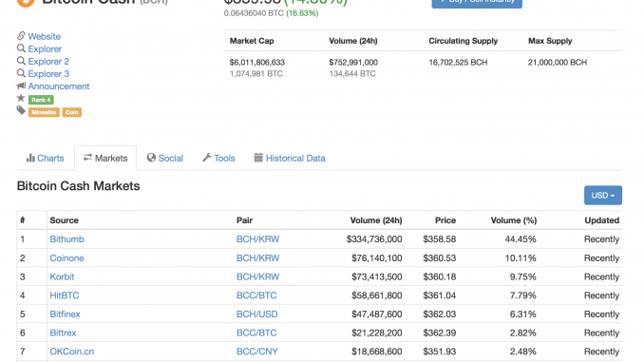Click the magnifier icon beside Explorer 2
Screen dimensions: 644x362
(x=21, y=61)
